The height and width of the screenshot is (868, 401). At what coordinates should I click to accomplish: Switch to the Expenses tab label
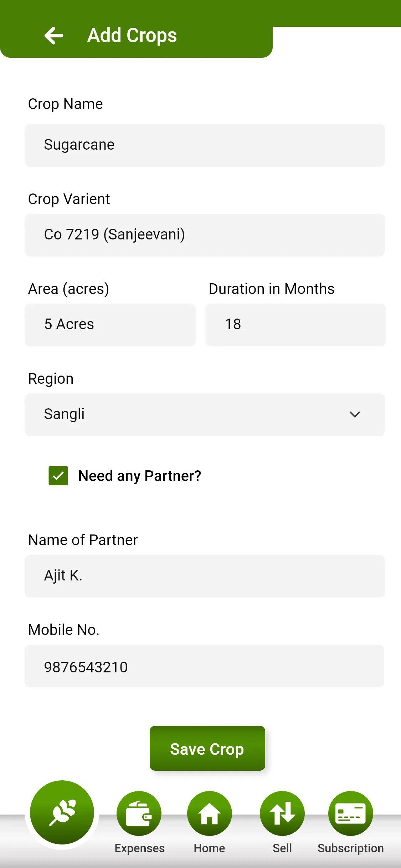(x=139, y=848)
